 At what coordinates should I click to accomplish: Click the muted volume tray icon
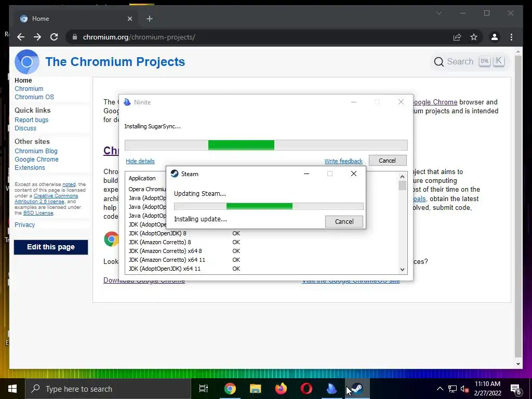point(465,389)
